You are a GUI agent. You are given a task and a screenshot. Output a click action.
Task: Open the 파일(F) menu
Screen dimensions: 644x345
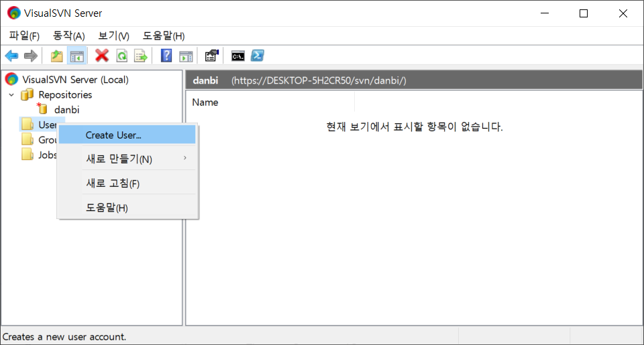coord(24,36)
